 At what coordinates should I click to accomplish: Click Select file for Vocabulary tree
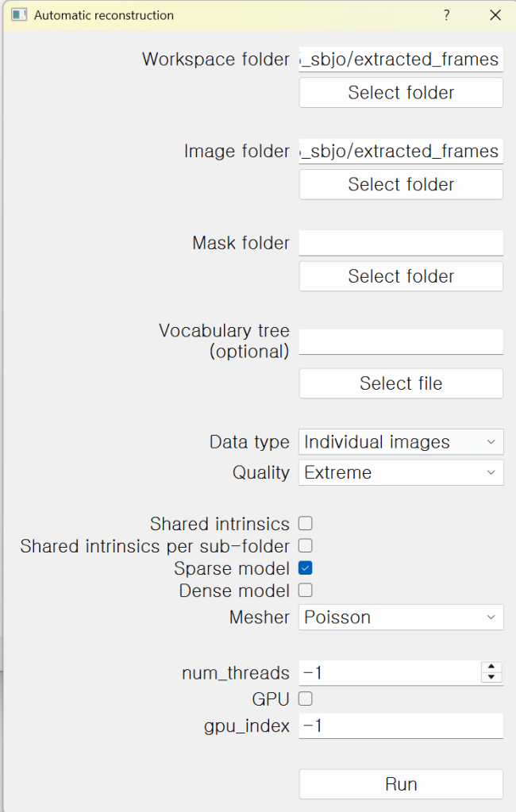[401, 384]
